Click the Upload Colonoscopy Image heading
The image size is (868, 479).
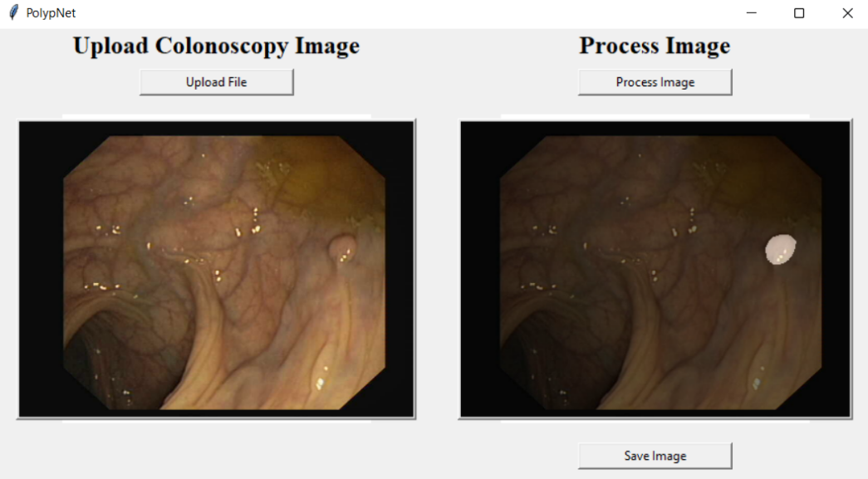217,46
